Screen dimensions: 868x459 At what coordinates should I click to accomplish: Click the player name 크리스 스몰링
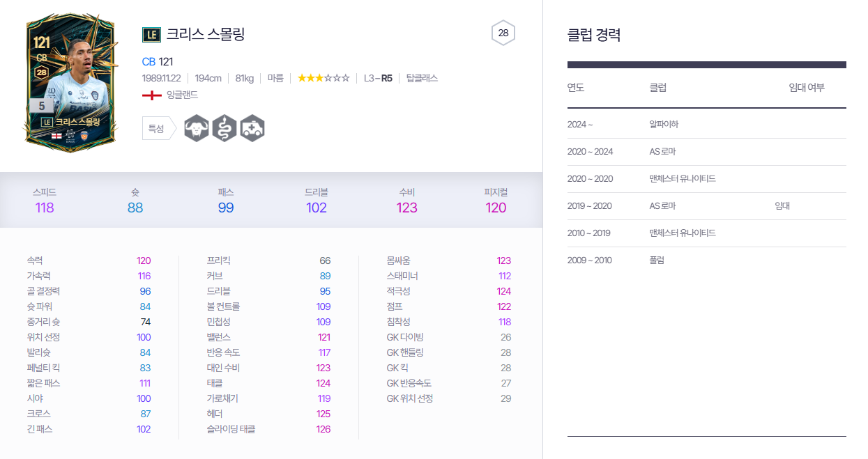point(206,34)
